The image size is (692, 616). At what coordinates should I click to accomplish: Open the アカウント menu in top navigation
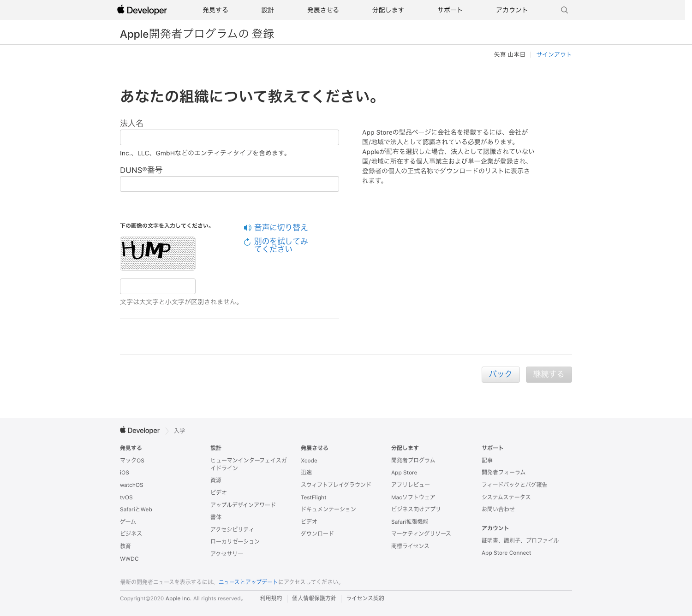coord(512,10)
